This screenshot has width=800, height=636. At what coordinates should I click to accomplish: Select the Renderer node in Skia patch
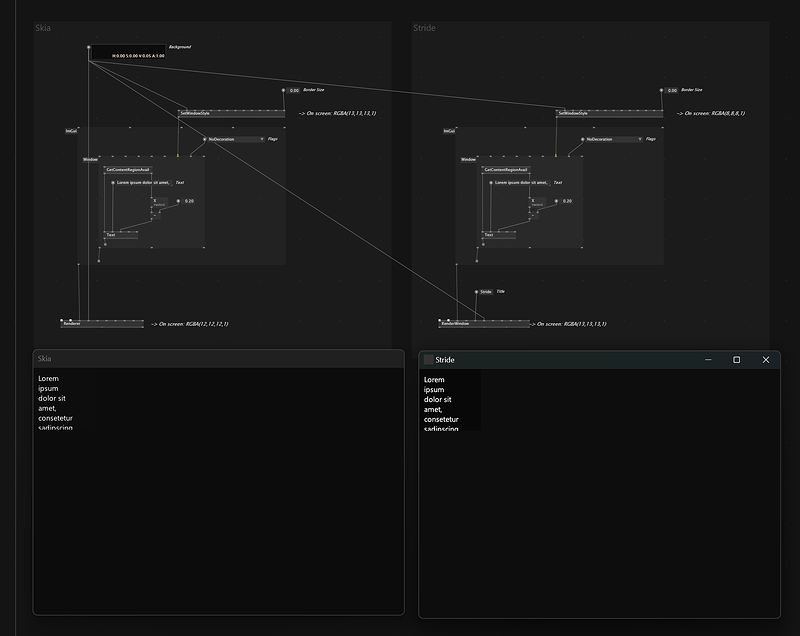72,324
